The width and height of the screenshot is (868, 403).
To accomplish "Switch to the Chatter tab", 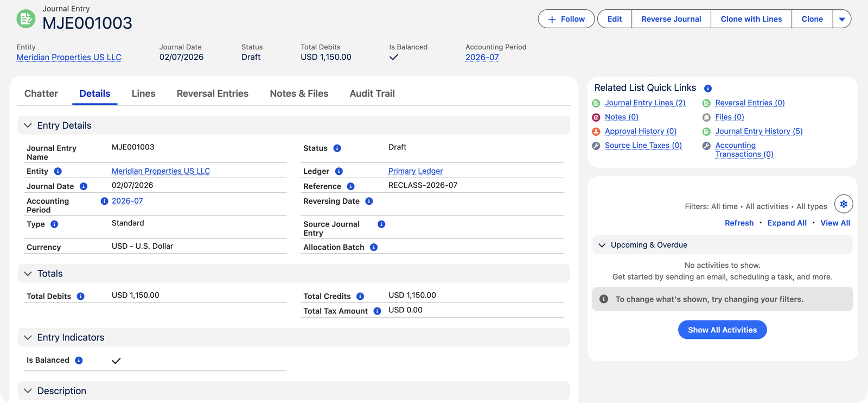I will click(41, 93).
